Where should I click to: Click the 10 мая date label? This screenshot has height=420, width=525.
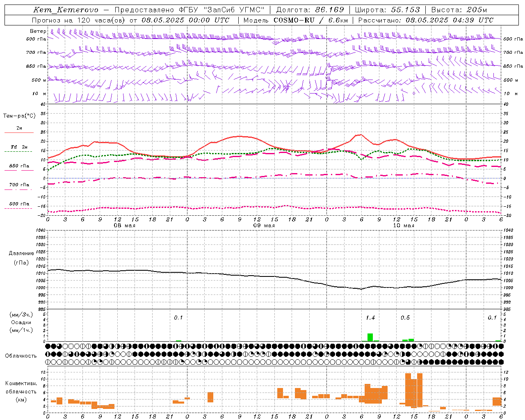click(404, 226)
